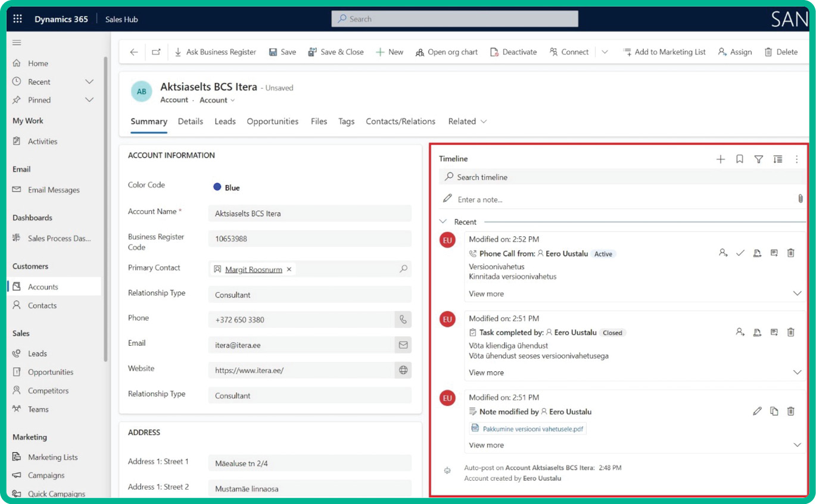Assign the completed Task activity
Image resolution: width=816 pixels, height=504 pixels.
click(740, 332)
